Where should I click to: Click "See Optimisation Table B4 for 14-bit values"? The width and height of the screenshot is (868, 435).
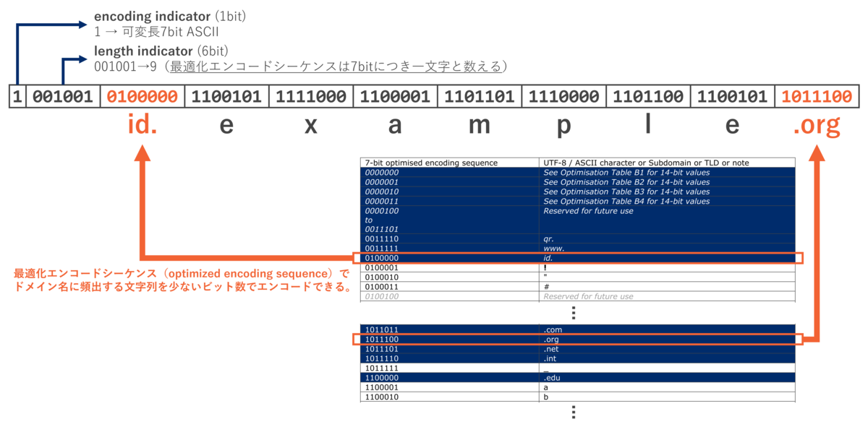(626, 201)
